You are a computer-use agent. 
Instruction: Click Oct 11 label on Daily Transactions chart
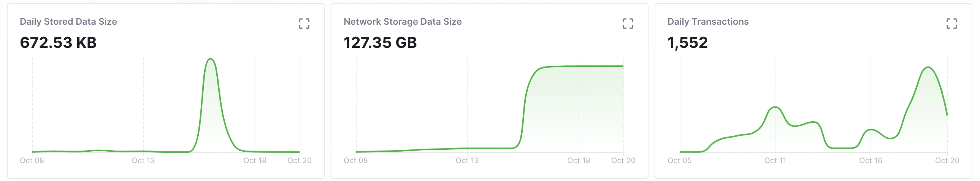[x=775, y=160]
